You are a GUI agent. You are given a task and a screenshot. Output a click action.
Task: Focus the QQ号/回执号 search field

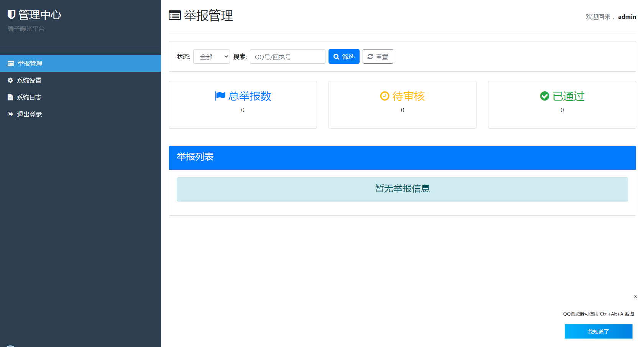pos(287,56)
